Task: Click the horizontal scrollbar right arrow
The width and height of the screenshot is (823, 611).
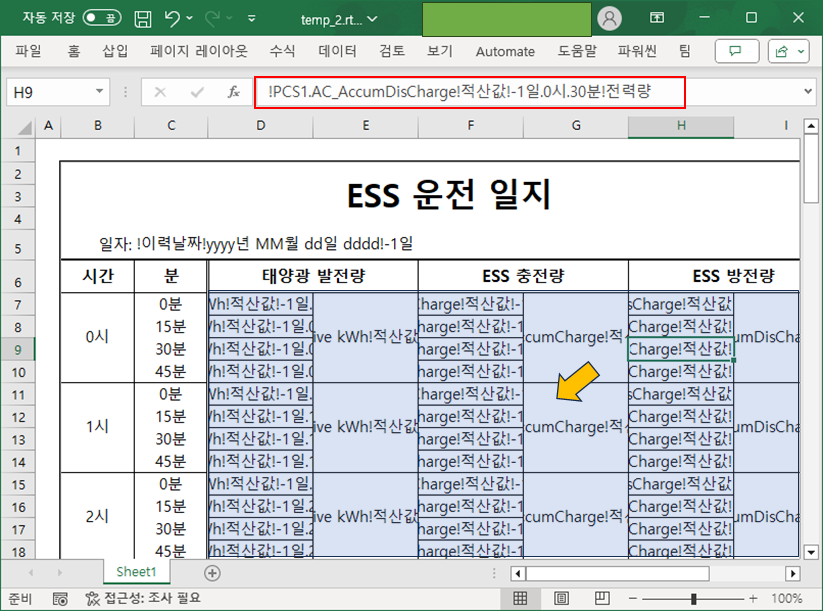Action: [793, 573]
